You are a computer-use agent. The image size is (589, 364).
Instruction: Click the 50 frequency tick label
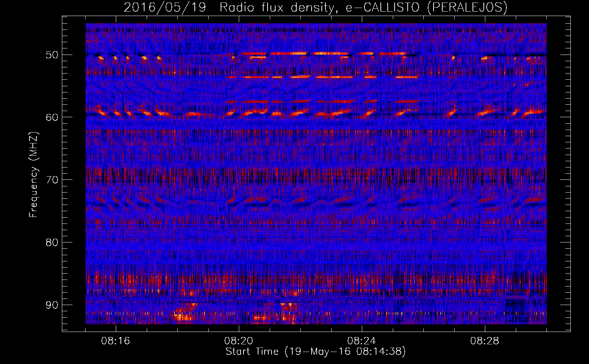coord(52,55)
